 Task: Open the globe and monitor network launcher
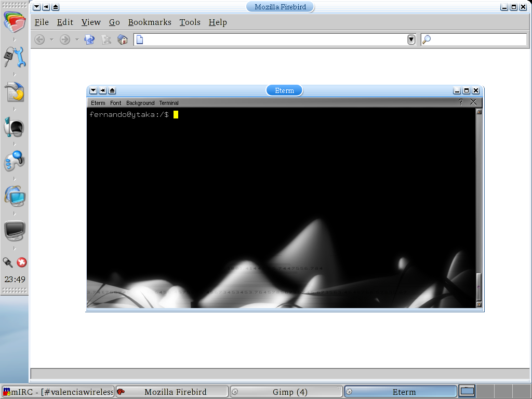[x=15, y=196]
